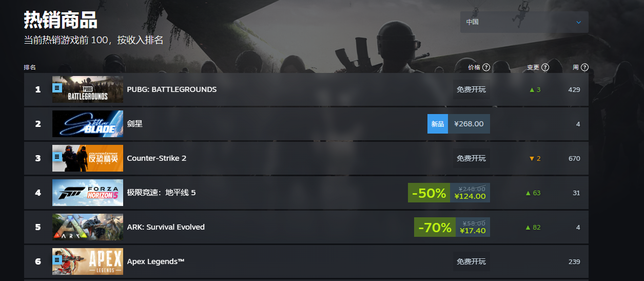The height and width of the screenshot is (281, 644).
Task: Click the ¥268.00 price for 剑星
Action: pyautogui.click(x=469, y=124)
